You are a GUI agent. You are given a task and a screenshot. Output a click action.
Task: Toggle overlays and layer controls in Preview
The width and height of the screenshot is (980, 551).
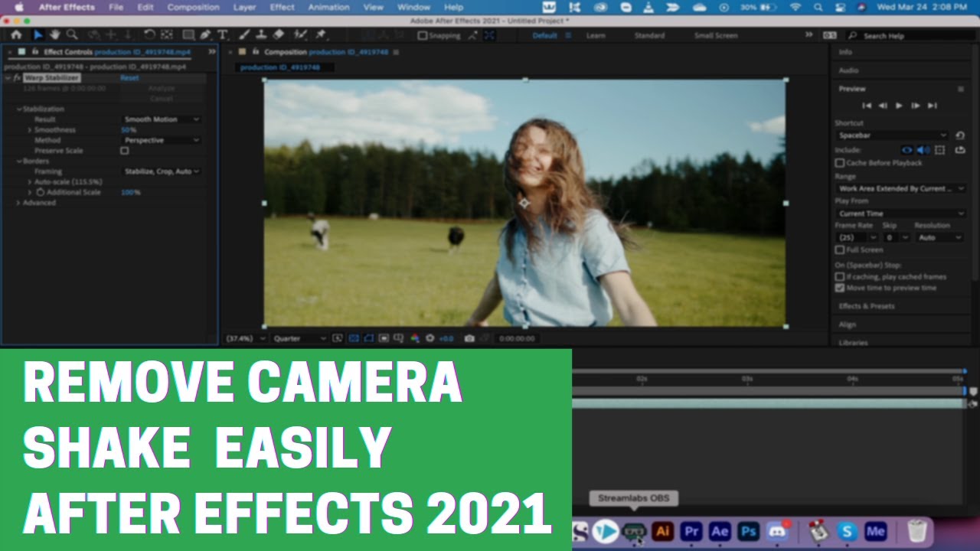940,150
